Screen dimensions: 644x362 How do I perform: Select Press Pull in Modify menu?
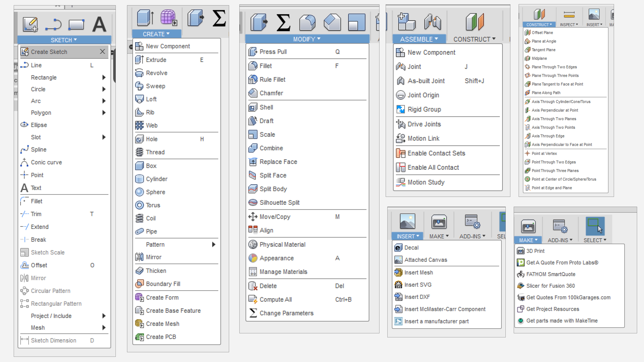coord(273,52)
